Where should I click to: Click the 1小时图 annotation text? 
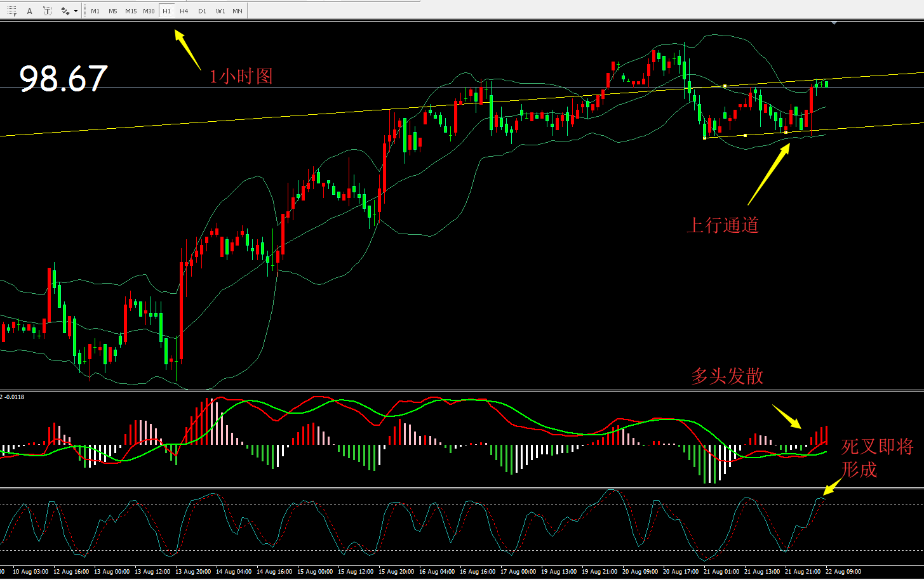241,76
